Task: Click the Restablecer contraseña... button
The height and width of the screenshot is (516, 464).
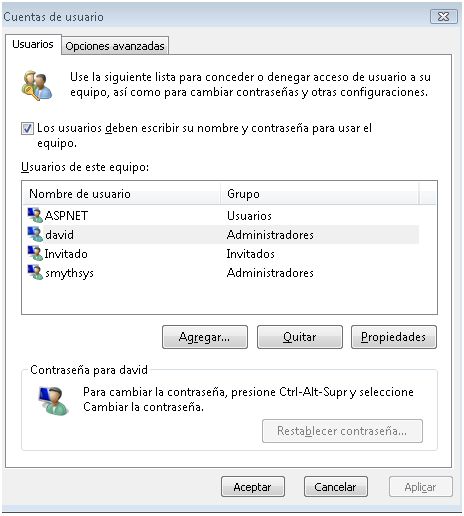Action: [x=342, y=431]
